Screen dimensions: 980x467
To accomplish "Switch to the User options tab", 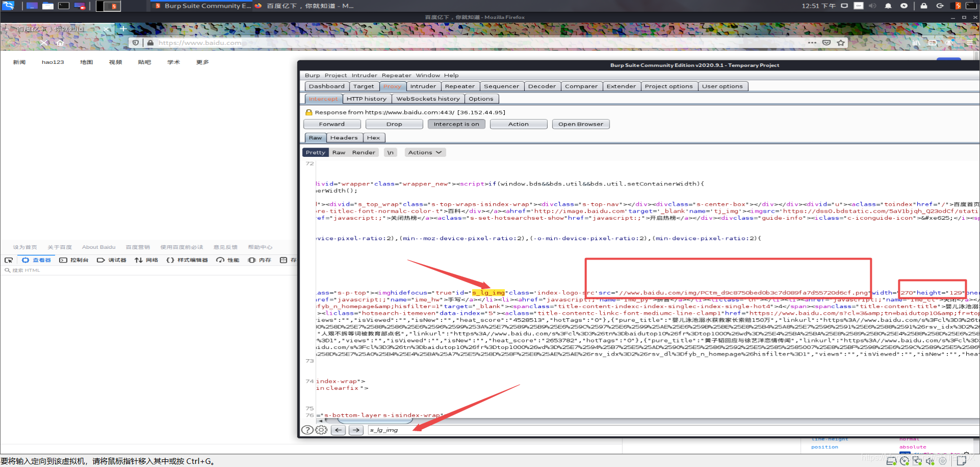I will click(x=722, y=86).
